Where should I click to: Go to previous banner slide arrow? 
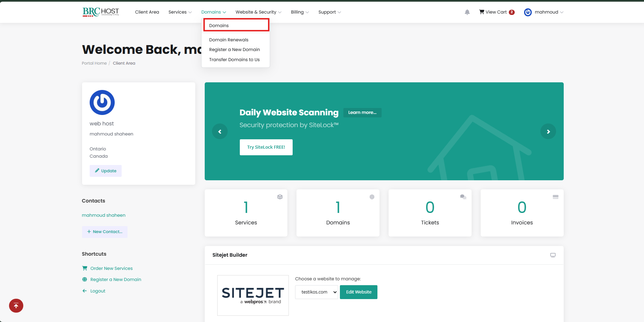click(220, 132)
